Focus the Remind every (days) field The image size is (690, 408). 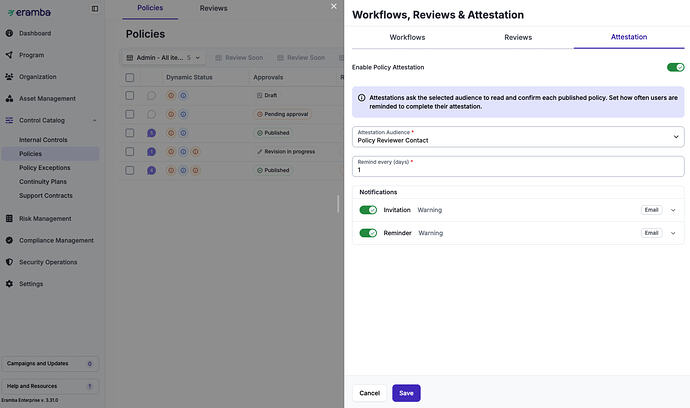(x=518, y=166)
